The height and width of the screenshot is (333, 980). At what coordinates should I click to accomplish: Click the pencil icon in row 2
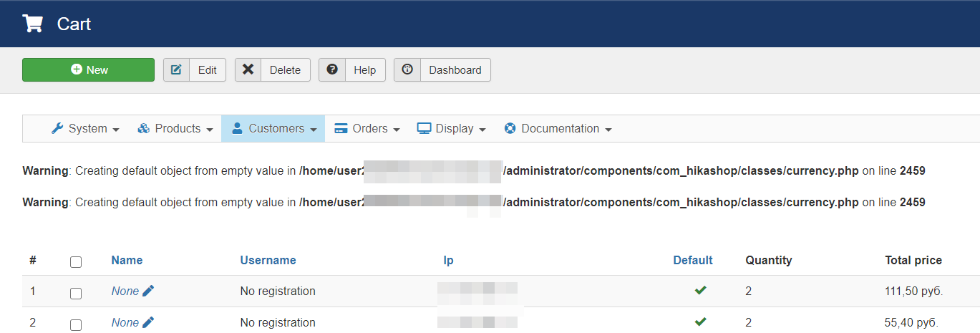click(x=148, y=322)
